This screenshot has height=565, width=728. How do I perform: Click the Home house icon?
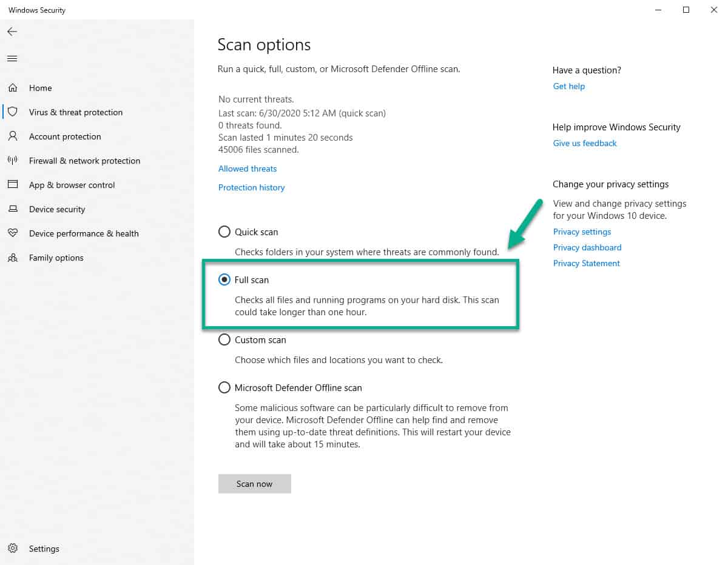point(12,88)
